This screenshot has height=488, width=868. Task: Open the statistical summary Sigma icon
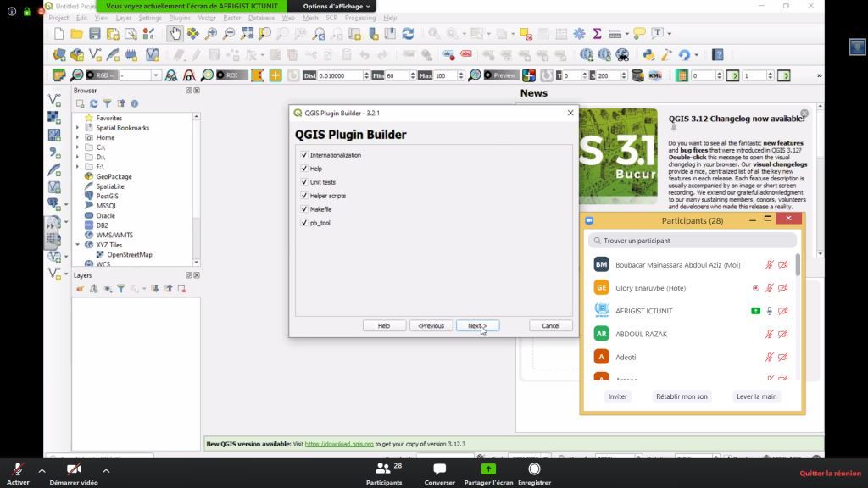(x=598, y=34)
